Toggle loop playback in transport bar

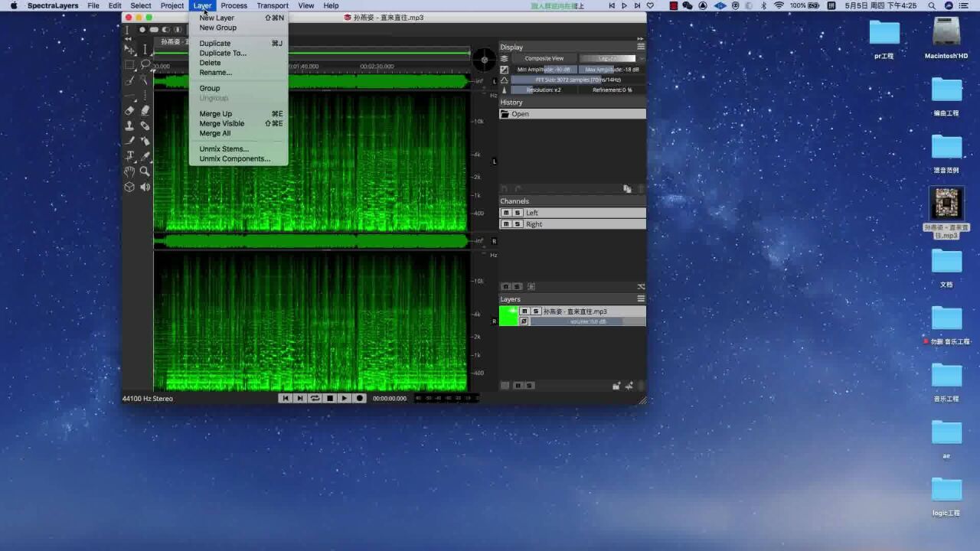[315, 398]
